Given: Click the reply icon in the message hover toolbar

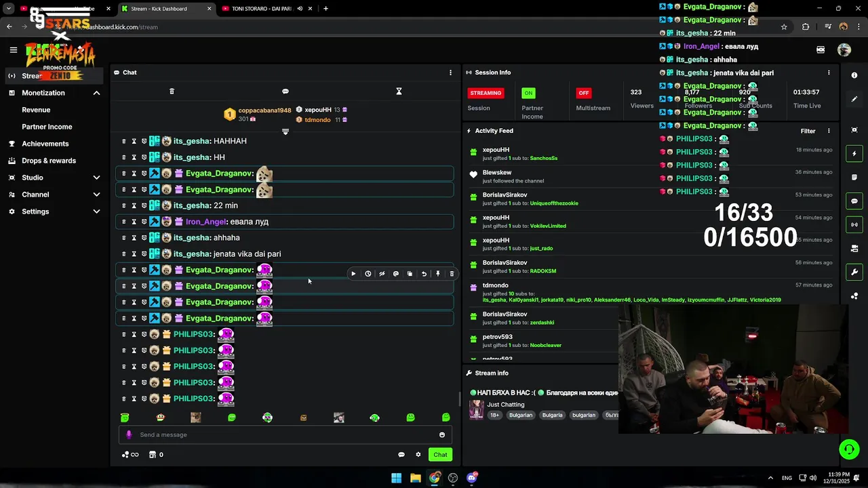Looking at the screenshot, I should click(x=396, y=274).
